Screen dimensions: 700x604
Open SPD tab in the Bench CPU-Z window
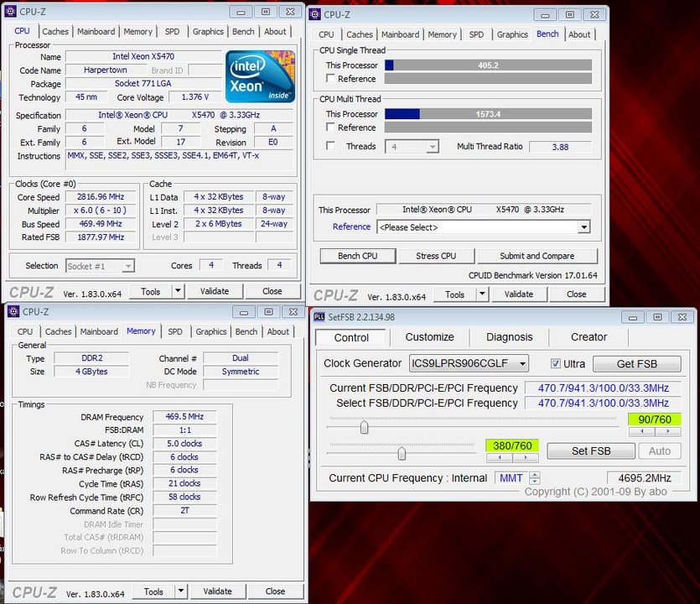[x=476, y=34]
